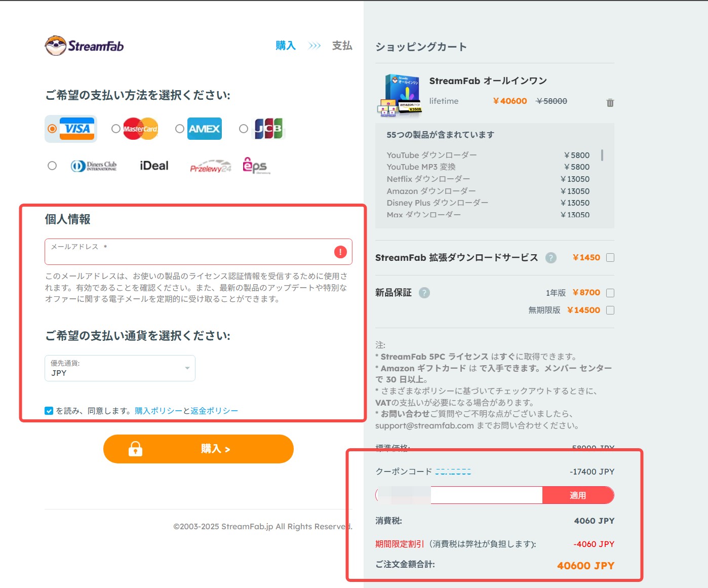Open the 購入ポリシー purchase policy link

[159, 411]
